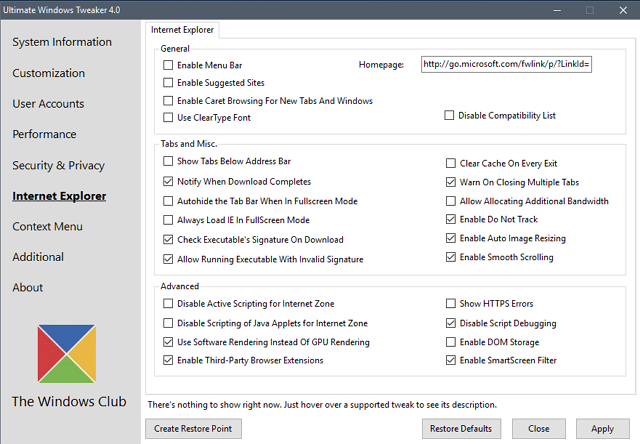Click The Windows Club logo
The height and width of the screenshot is (444, 640).
(67, 353)
